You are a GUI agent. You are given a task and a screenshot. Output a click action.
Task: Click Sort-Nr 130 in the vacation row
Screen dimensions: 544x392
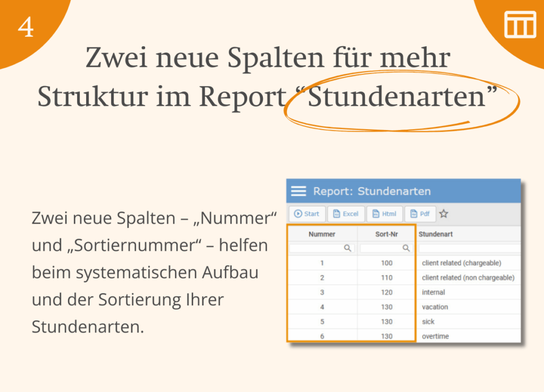point(387,306)
